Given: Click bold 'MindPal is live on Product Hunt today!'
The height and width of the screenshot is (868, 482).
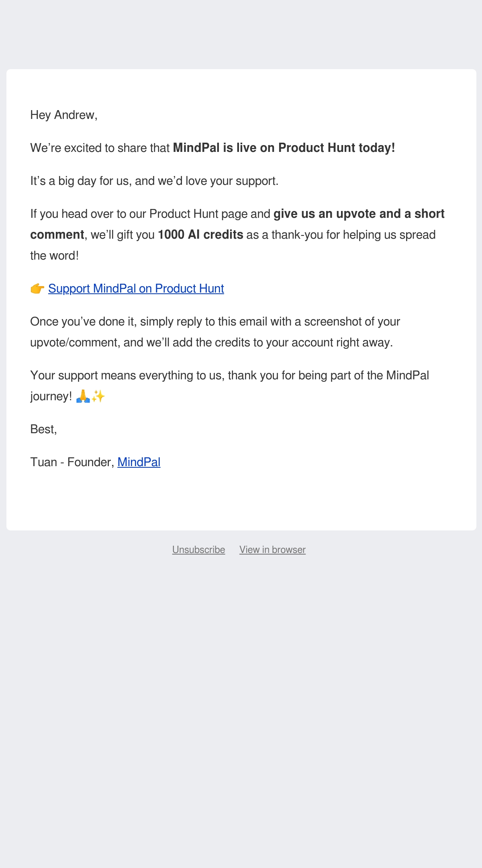Looking at the screenshot, I should click(x=284, y=148).
